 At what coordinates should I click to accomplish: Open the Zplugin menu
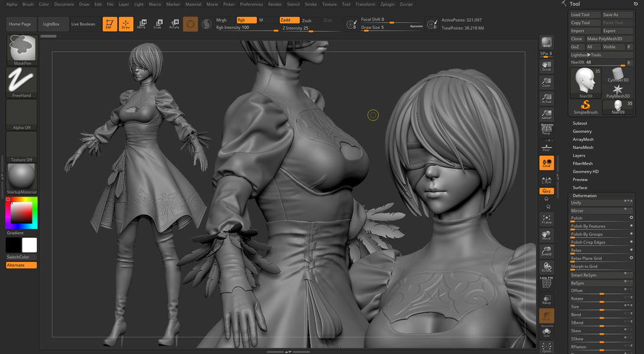387,4
